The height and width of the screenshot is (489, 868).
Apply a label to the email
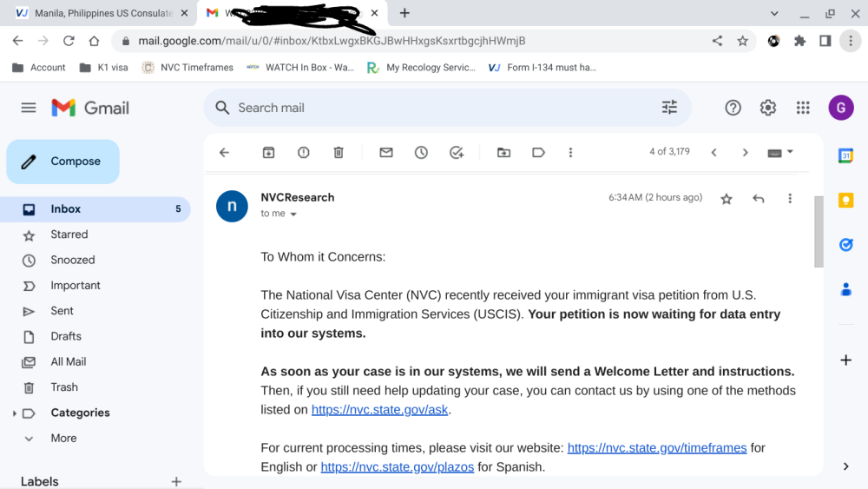[x=539, y=152]
